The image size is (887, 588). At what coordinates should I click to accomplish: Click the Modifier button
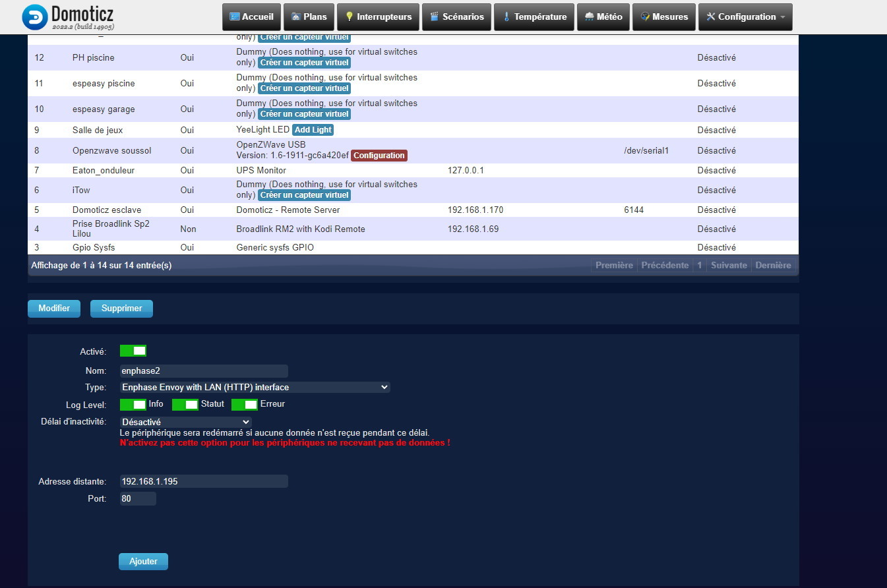[x=54, y=309]
